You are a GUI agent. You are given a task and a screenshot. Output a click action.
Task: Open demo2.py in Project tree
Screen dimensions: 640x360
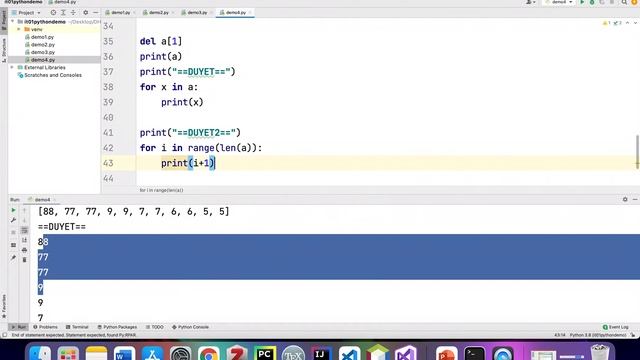tap(43, 44)
